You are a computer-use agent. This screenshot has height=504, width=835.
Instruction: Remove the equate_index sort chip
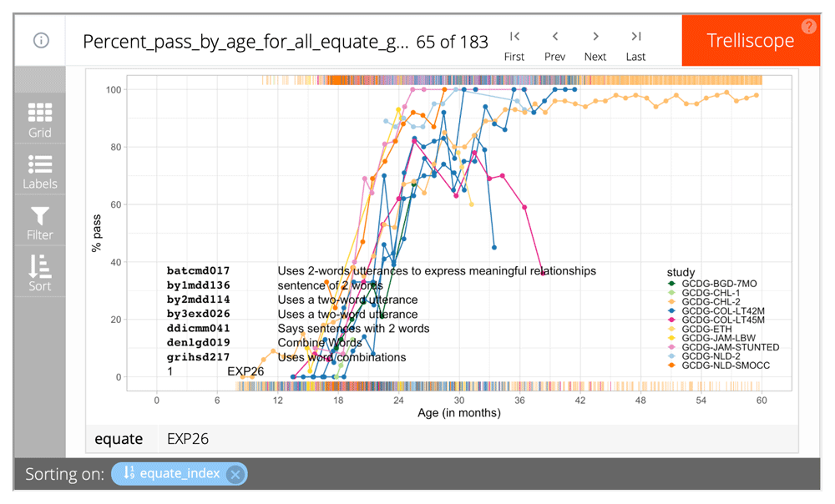(x=235, y=474)
